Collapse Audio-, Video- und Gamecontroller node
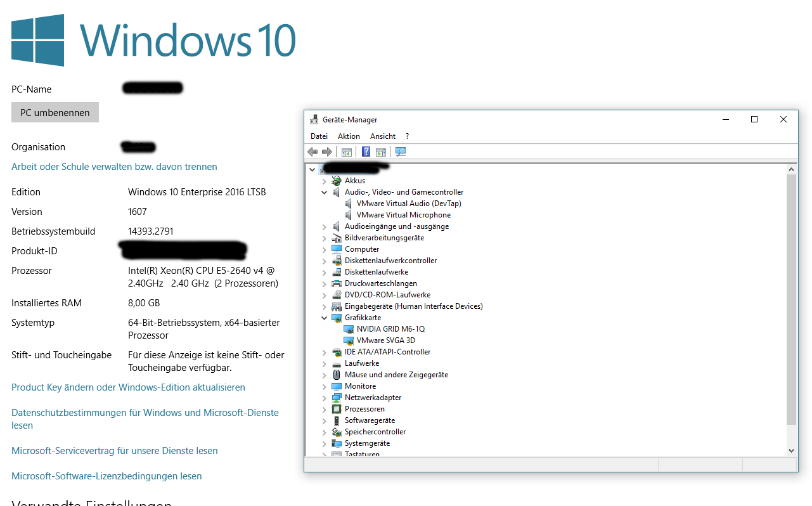The height and width of the screenshot is (506, 812). (x=324, y=192)
